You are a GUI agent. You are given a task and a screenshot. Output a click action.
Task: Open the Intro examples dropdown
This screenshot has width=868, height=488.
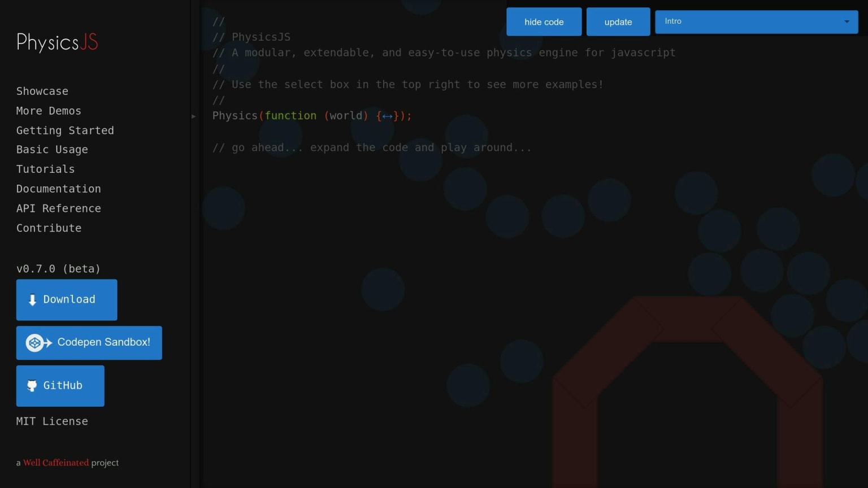[757, 21]
